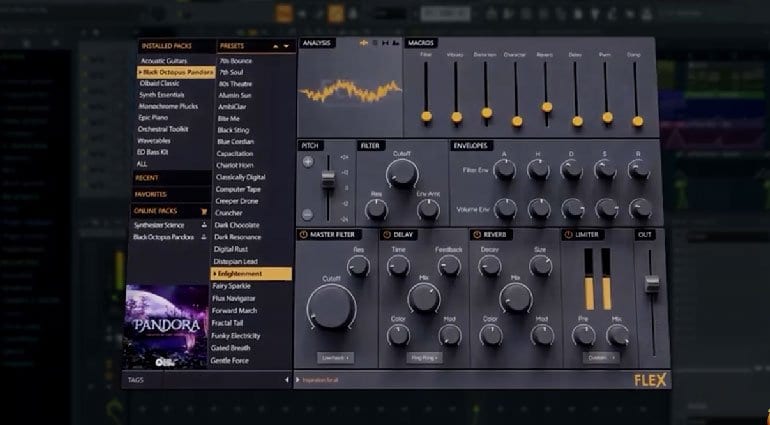Click the Master Filter Cutoff knob

point(331,307)
